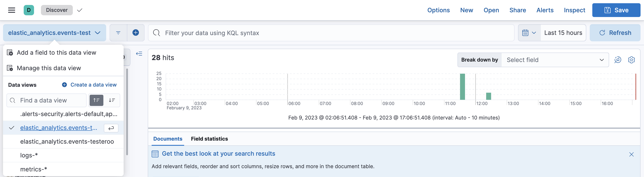Open the Inspect menu item

(574, 10)
